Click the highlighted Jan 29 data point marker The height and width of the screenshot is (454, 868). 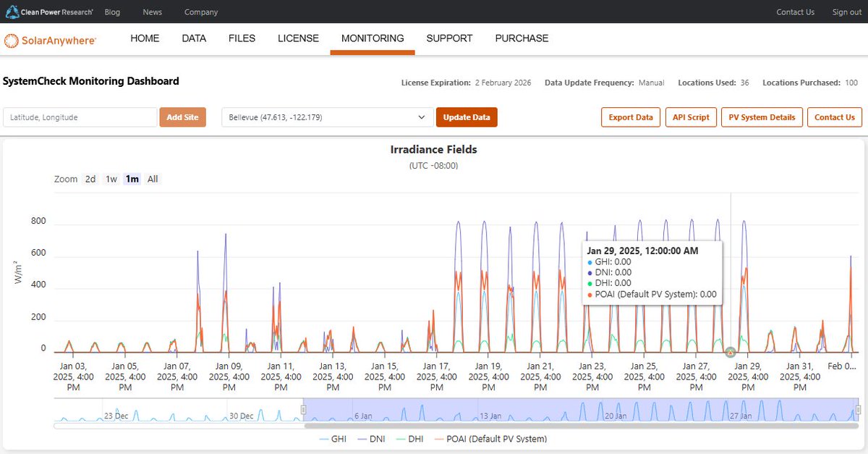(731, 353)
